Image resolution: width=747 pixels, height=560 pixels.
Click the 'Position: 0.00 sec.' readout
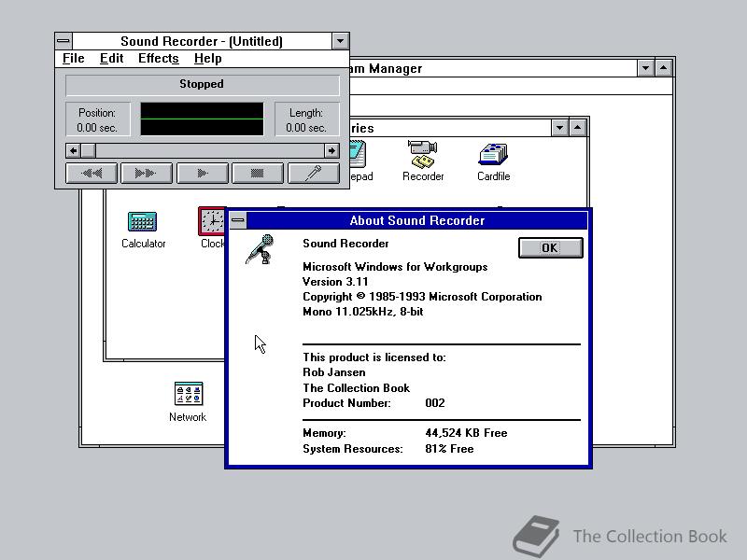[x=97, y=120]
